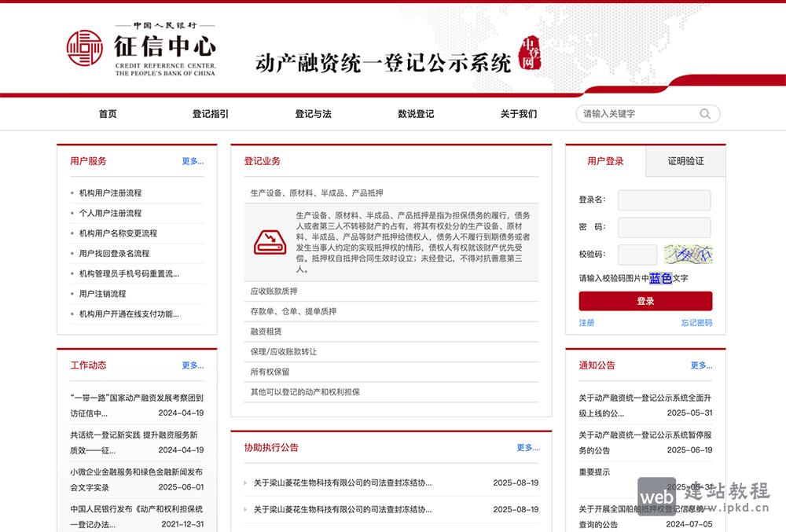Click the 登记业务 panel heading

pyautogui.click(x=263, y=161)
